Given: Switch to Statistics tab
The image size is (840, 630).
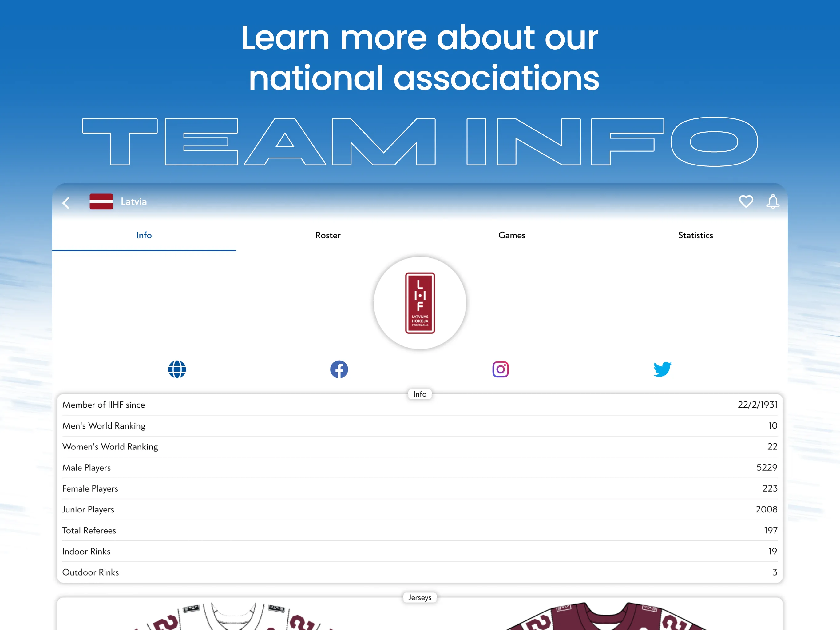Looking at the screenshot, I should click(x=695, y=235).
